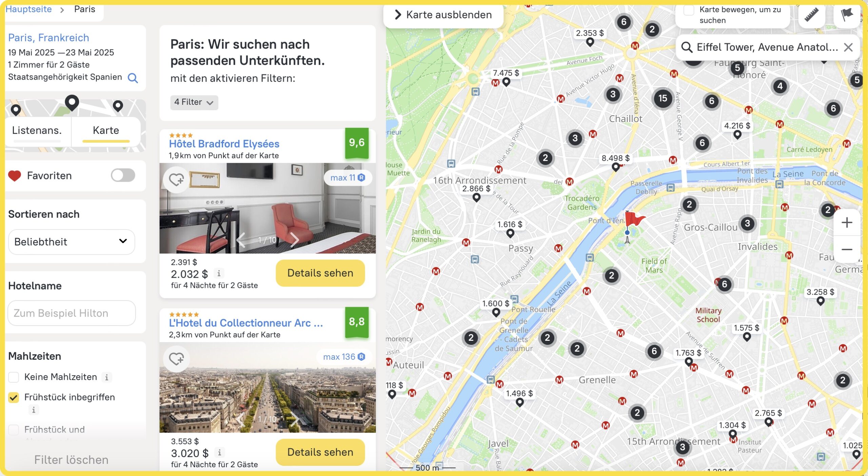
Task: Uncheck Frühstück inbegriffen
Action: click(14, 397)
